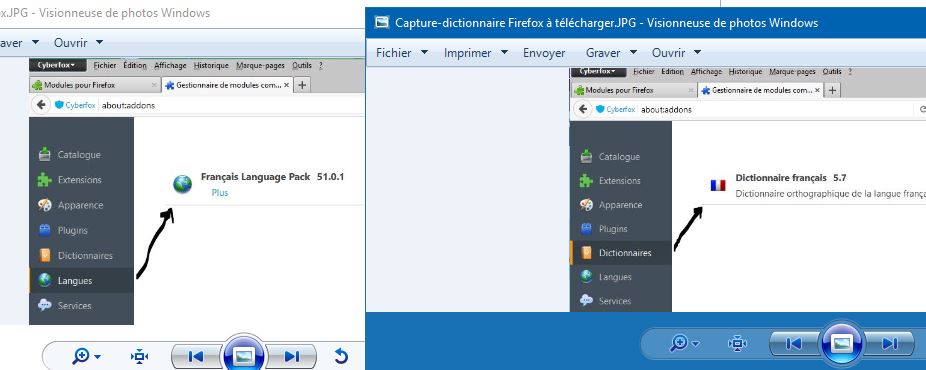Click the Plus link under Français Language Pack
The height and width of the screenshot is (370, 926).
[220, 193]
